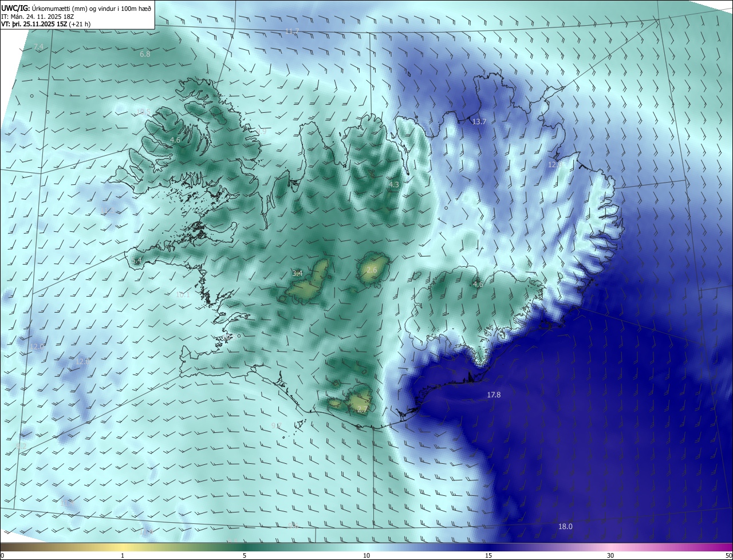Click the 13.7 value label
Screen dimensions: 733x560
(479, 122)
